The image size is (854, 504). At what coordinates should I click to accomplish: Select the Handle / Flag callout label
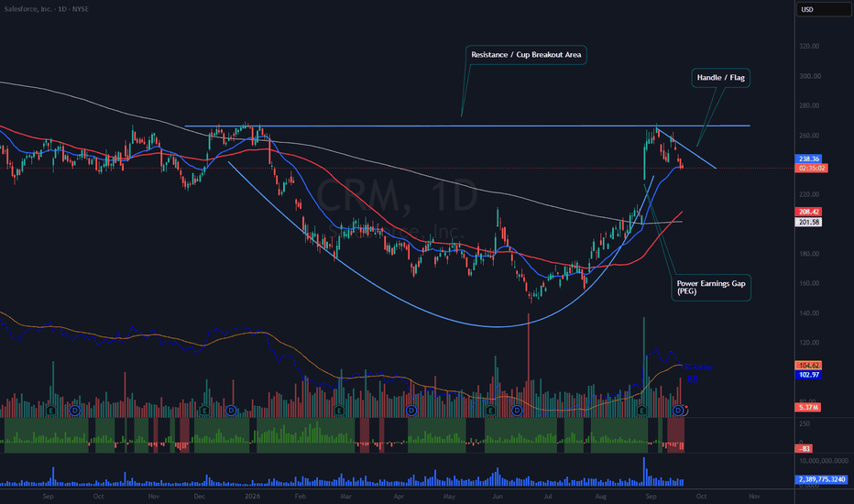coord(720,77)
